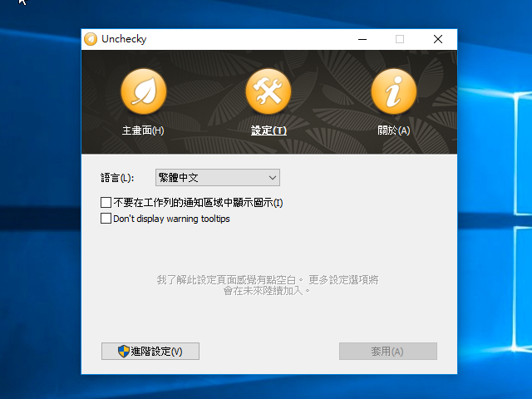
Task: Enable Don't display warning tooltips checkbox
Action: click(106, 218)
